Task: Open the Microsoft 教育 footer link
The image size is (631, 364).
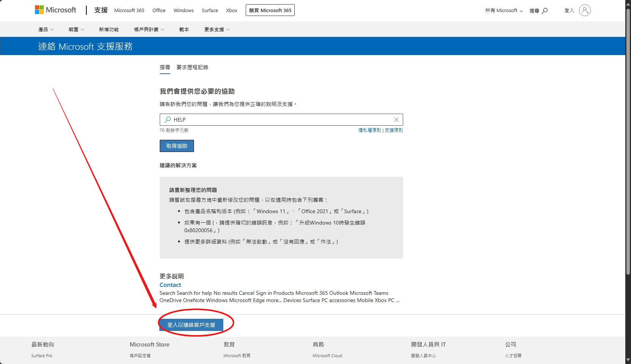Action: (x=237, y=356)
